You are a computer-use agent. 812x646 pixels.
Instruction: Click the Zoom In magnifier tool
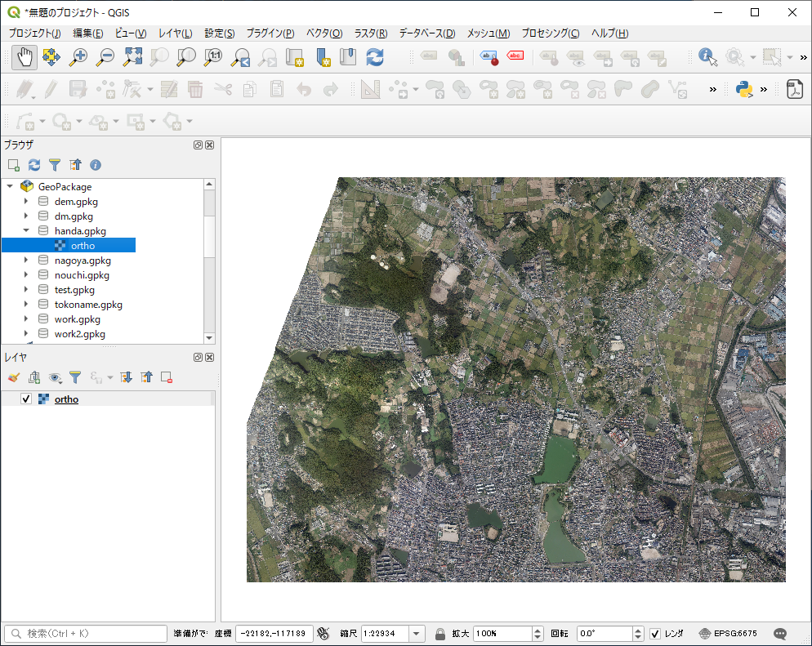[78, 57]
